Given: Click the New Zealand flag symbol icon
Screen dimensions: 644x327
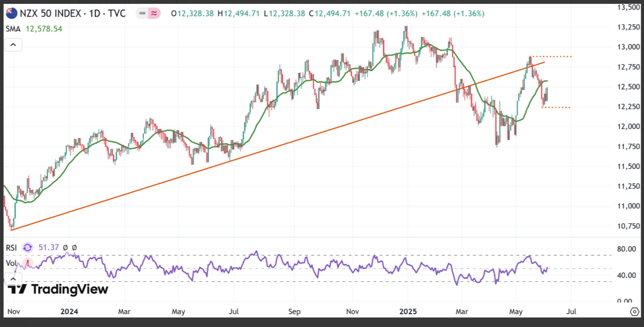Looking at the screenshot, I should click(11, 13).
